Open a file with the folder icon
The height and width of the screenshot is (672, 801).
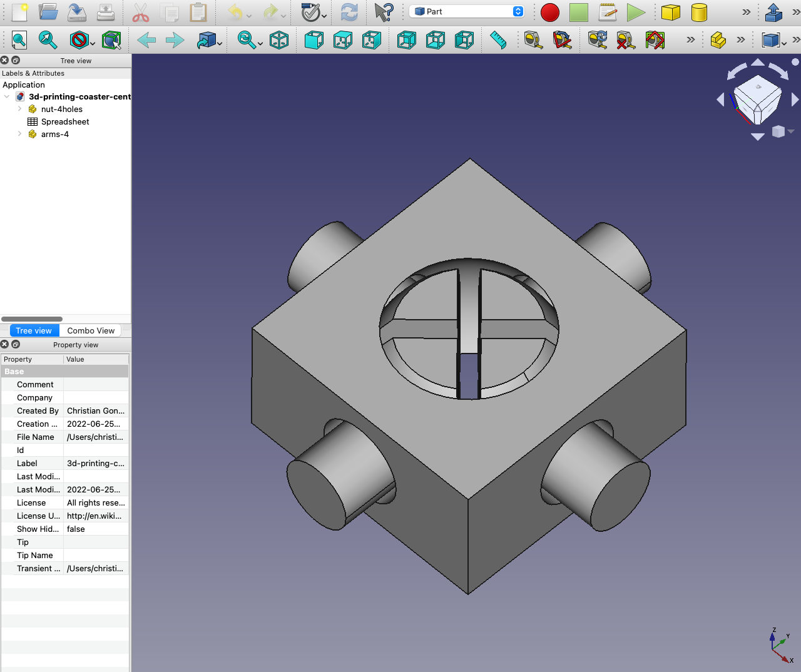(48, 12)
